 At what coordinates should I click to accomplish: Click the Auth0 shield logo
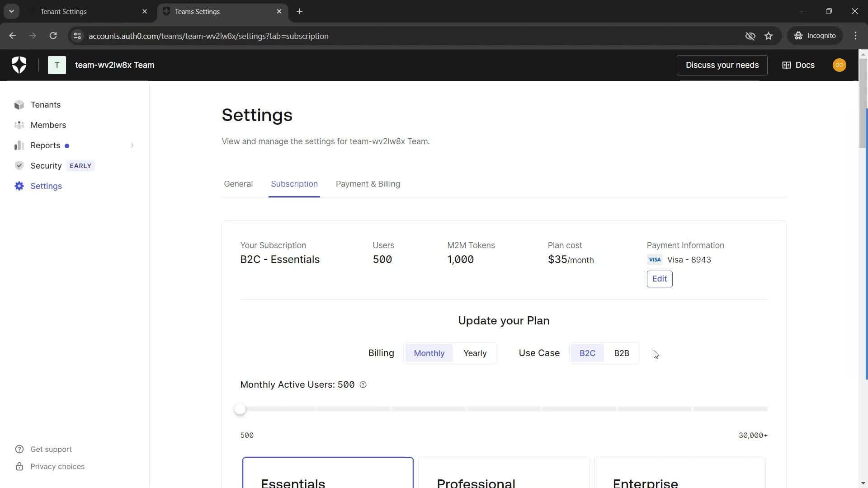click(x=19, y=65)
